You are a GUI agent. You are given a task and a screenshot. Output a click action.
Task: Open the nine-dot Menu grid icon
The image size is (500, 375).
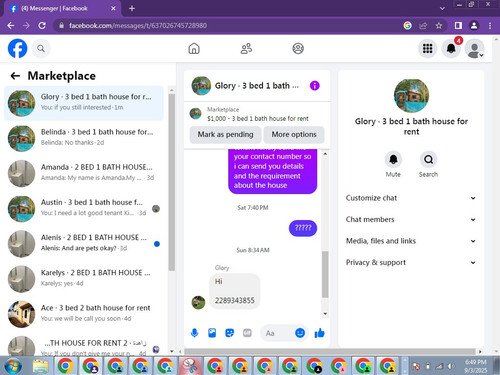(x=427, y=49)
